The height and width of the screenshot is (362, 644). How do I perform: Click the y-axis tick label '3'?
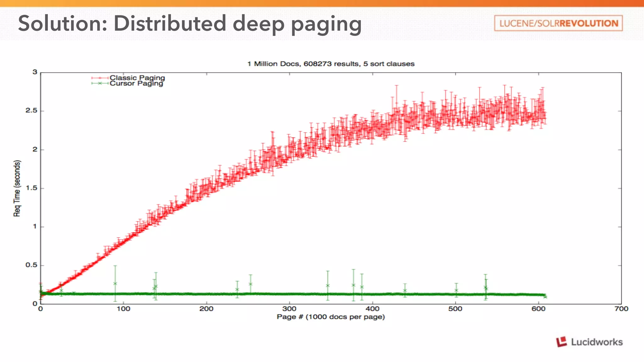click(35, 72)
